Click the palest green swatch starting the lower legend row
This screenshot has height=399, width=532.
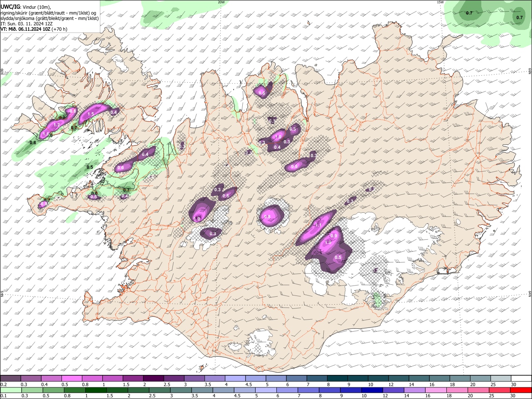pyautogui.click(x=10, y=390)
